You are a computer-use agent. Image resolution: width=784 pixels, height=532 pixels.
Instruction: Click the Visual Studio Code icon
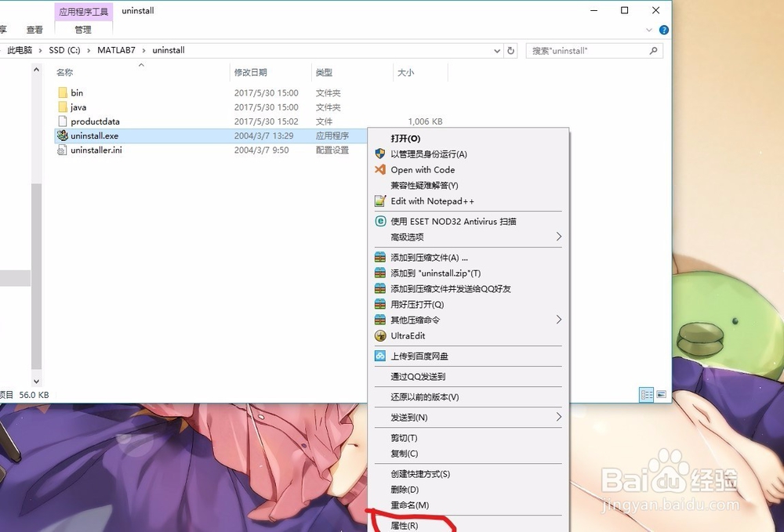pyautogui.click(x=380, y=169)
